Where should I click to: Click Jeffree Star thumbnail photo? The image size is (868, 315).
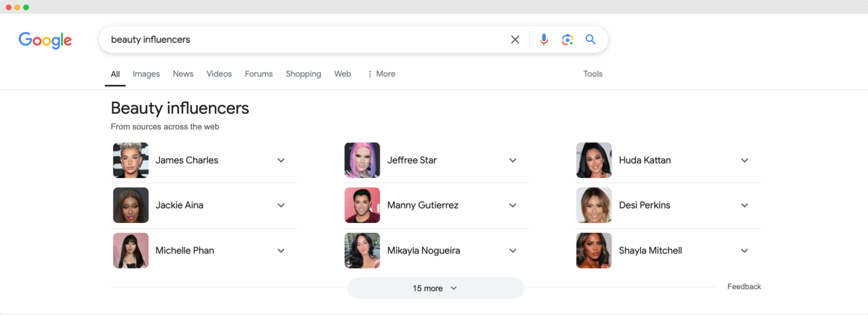(362, 160)
